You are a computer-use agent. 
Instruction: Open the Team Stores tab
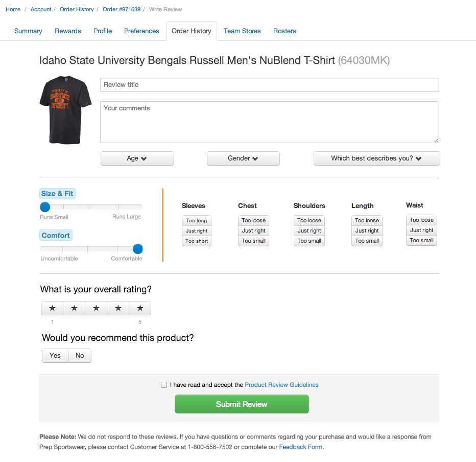pos(242,31)
